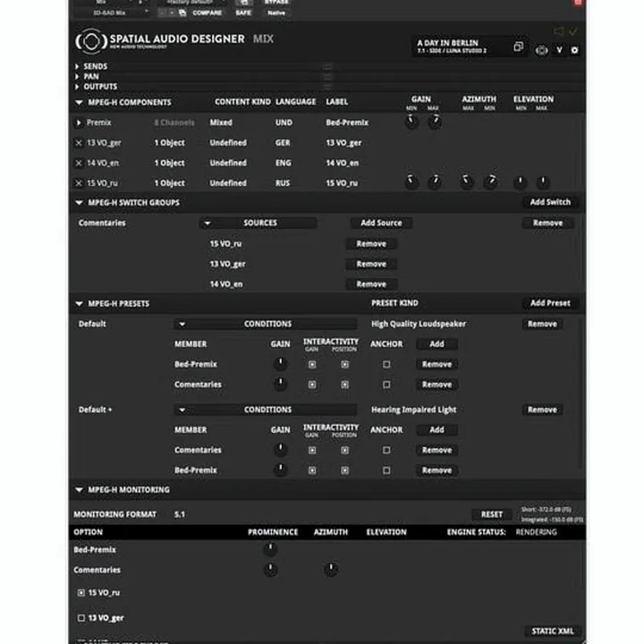This screenshot has height=644, width=644.
Task: Toggle Bed-Premix anchor checkbox in Default + preset
Action: (x=386, y=470)
